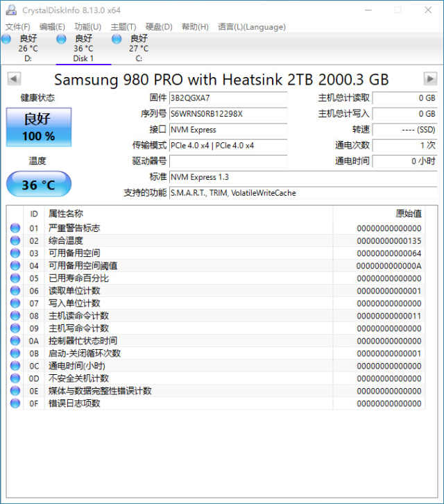Select the 错误日志项数 attribute name
Viewport: 444px width, 504px height.
tap(74, 403)
